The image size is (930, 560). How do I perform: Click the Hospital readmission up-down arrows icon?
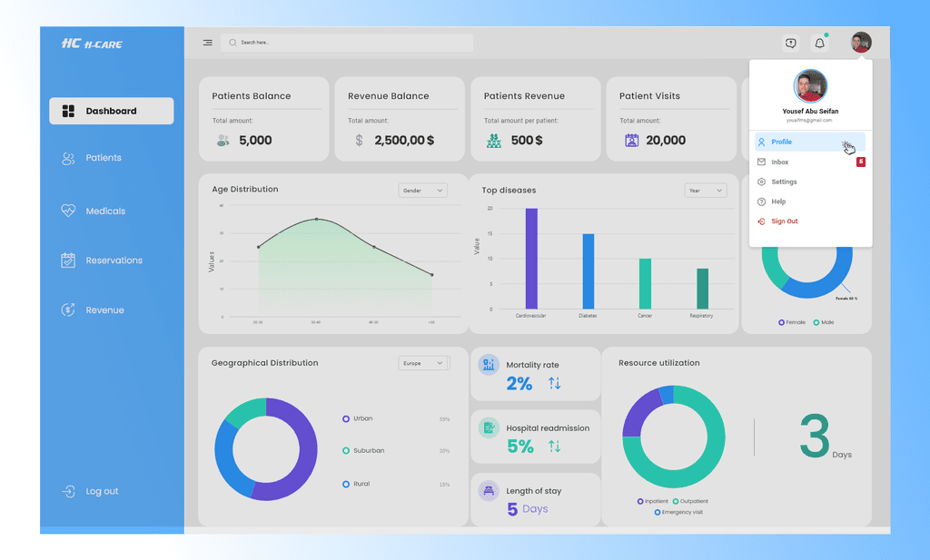point(555,447)
